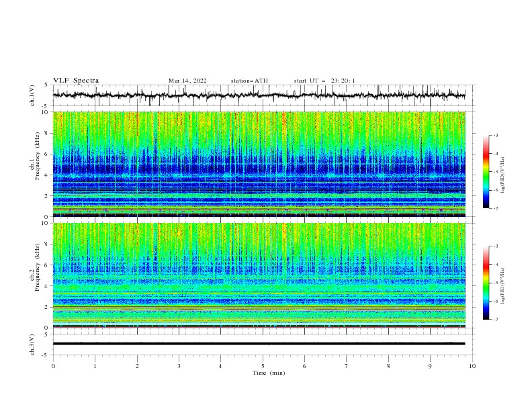
Task: Click the "-7" label on lower colorbar
Action: (495, 320)
